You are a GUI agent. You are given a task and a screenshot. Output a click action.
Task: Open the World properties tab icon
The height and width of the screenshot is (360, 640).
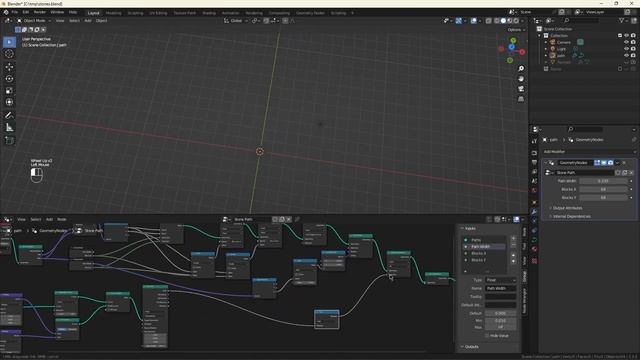tap(534, 190)
